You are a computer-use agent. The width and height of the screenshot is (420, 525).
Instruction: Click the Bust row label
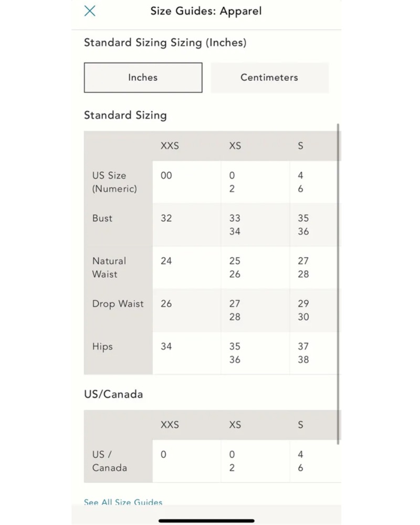tap(102, 218)
